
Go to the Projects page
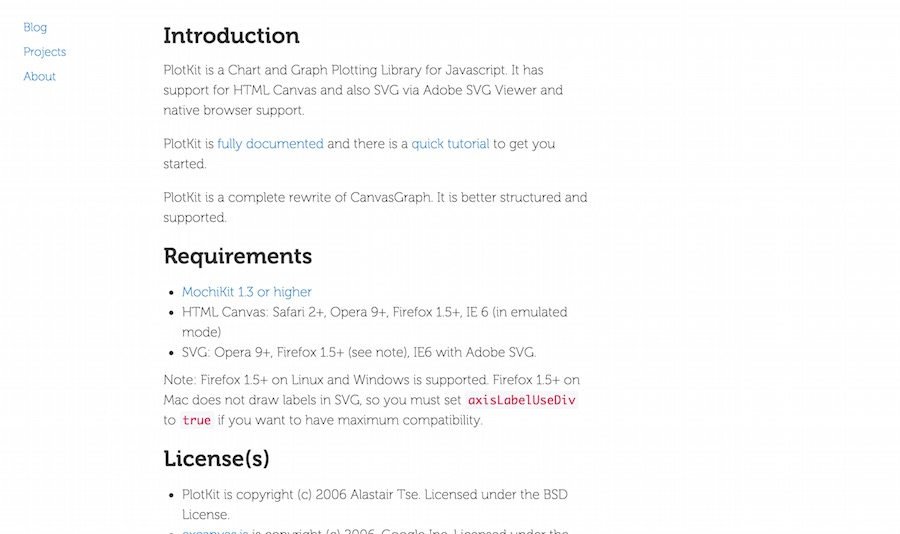(x=45, y=52)
